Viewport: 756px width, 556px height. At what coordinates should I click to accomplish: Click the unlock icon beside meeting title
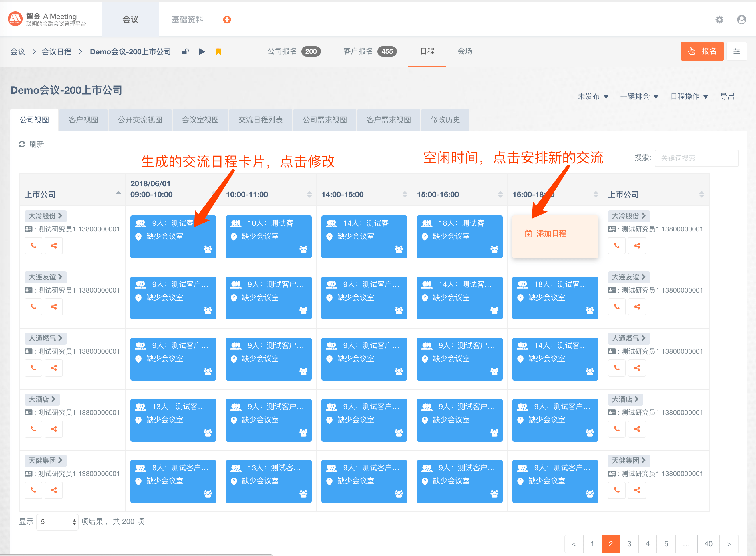pos(185,51)
